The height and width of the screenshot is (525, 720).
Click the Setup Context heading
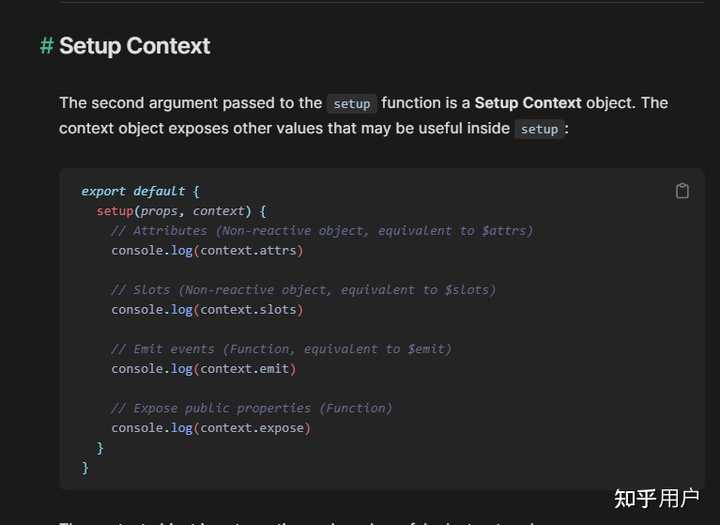[x=135, y=46]
